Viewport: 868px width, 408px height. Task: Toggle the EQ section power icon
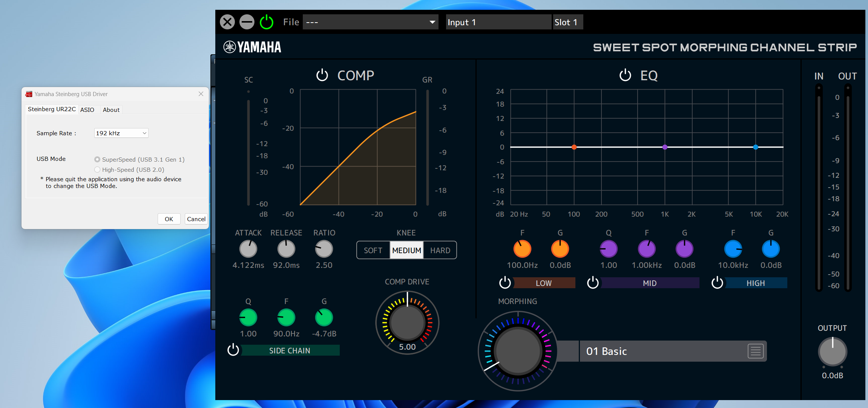click(x=625, y=75)
